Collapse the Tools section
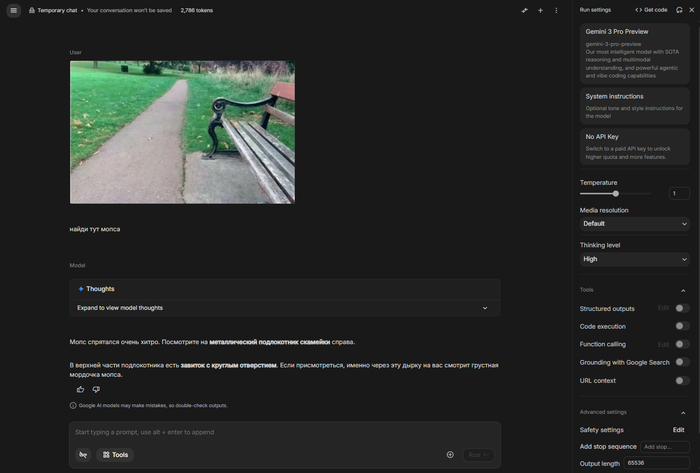Screen dimensions: 700x473 683,290
